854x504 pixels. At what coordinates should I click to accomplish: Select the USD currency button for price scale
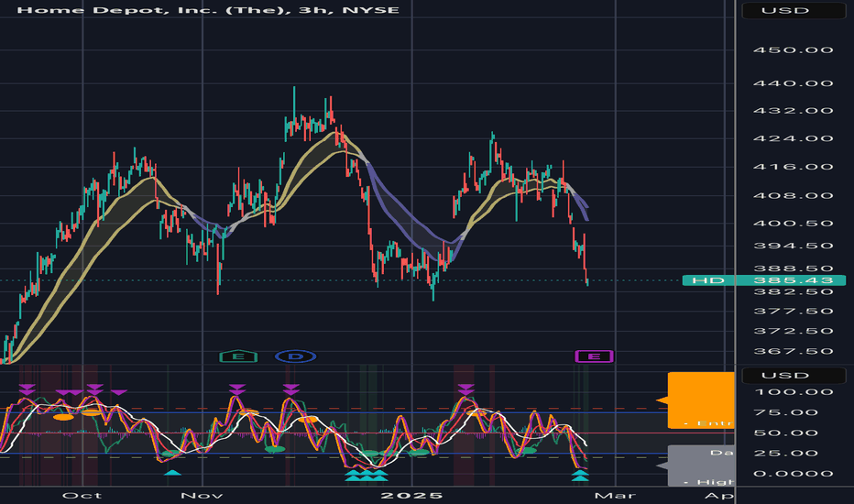(793, 10)
